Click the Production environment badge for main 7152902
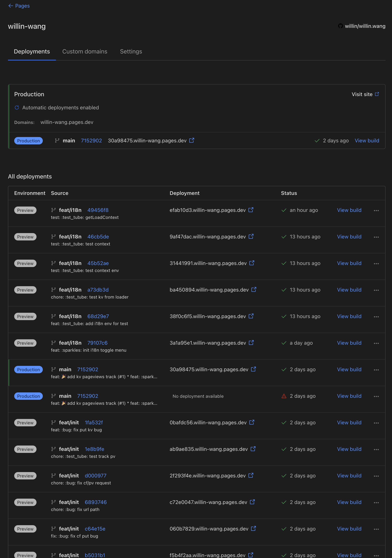The image size is (392, 558). (x=28, y=369)
